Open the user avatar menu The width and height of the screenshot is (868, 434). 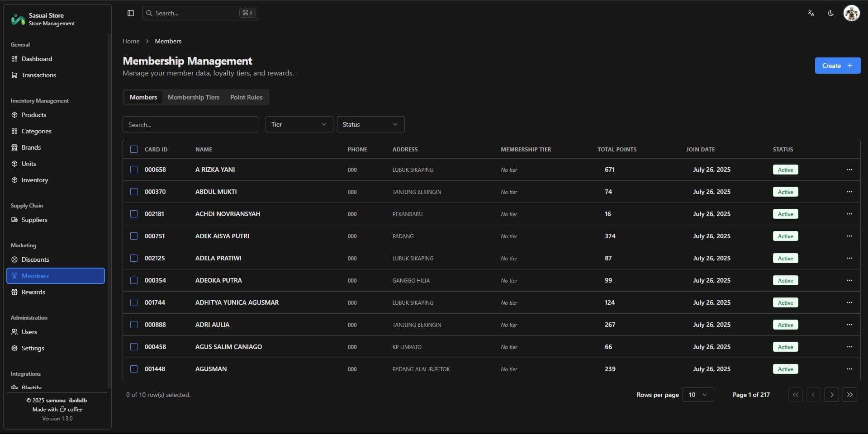click(x=851, y=13)
